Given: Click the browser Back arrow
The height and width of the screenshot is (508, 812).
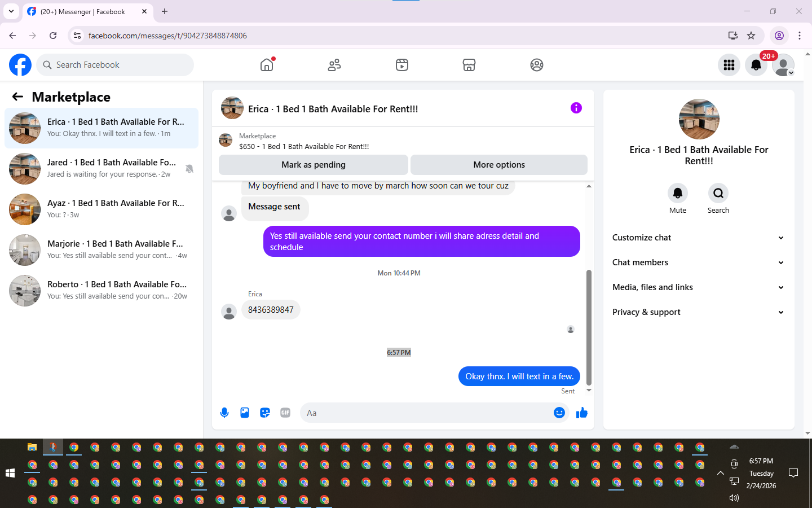Looking at the screenshot, I should tap(12, 36).
